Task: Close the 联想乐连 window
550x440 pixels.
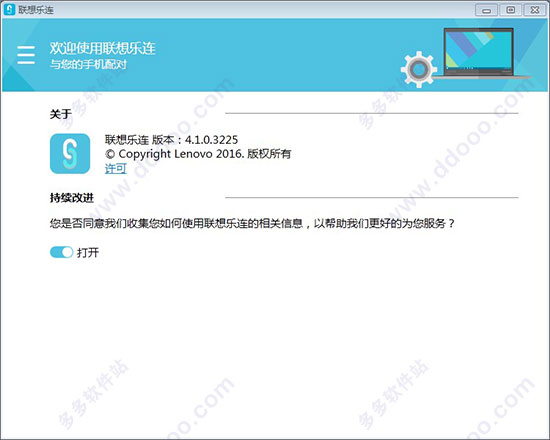Action: (x=535, y=10)
